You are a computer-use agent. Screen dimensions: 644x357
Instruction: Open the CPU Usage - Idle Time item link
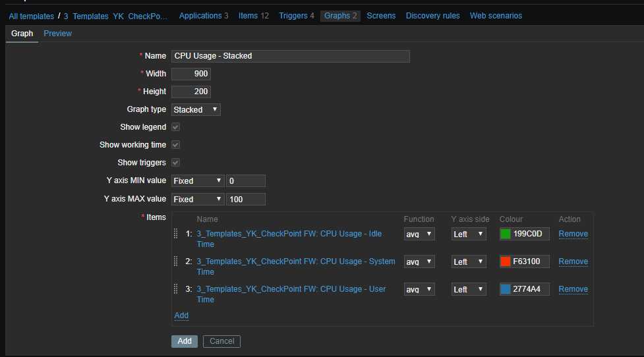[289, 239]
